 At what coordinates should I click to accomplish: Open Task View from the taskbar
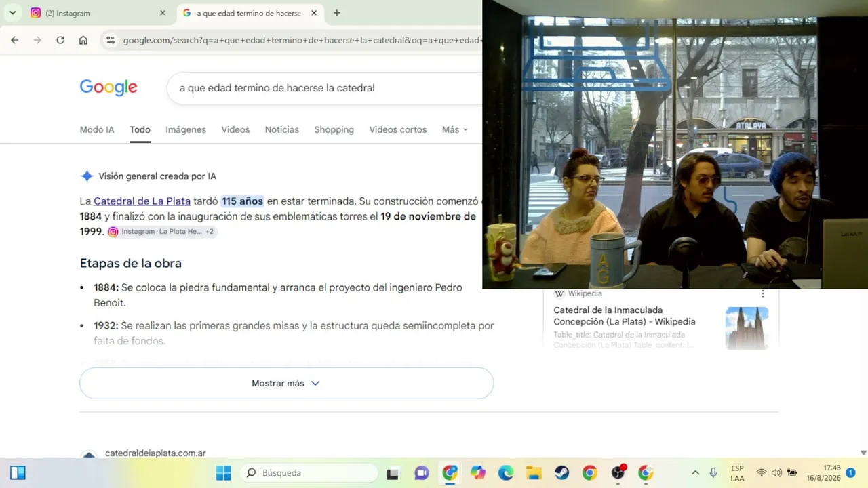pos(393,473)
